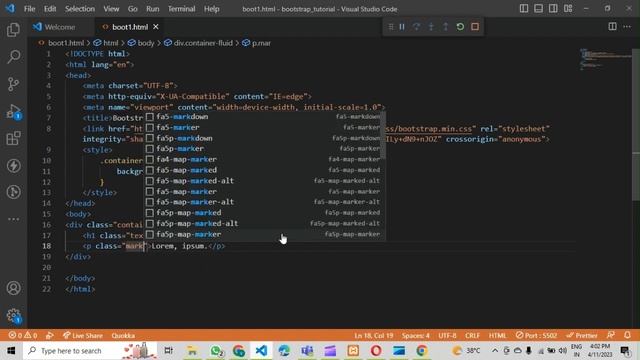Screen dimensions: 640x360
Task: Open Opera from the taskbar
Action: pos(376,351)
